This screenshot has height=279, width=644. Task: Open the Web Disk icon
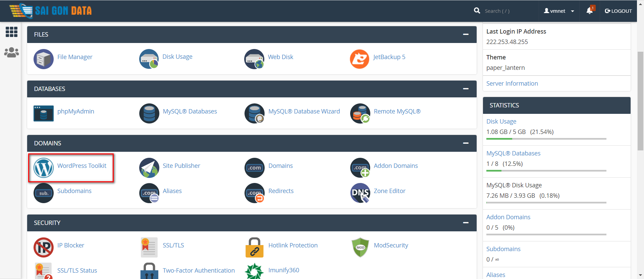(x=255, y=59)
